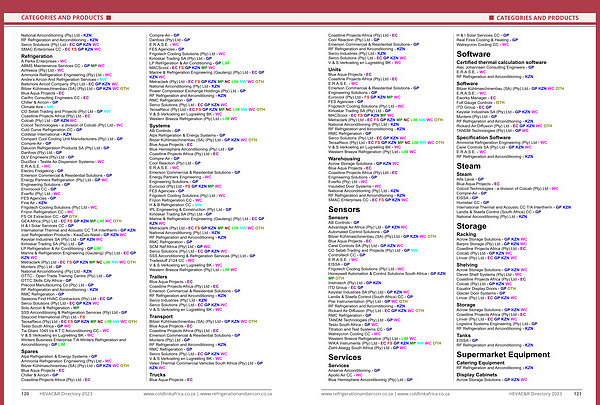Click the Systems subheading
Viewport: 600px width, 405px height.
160,126
